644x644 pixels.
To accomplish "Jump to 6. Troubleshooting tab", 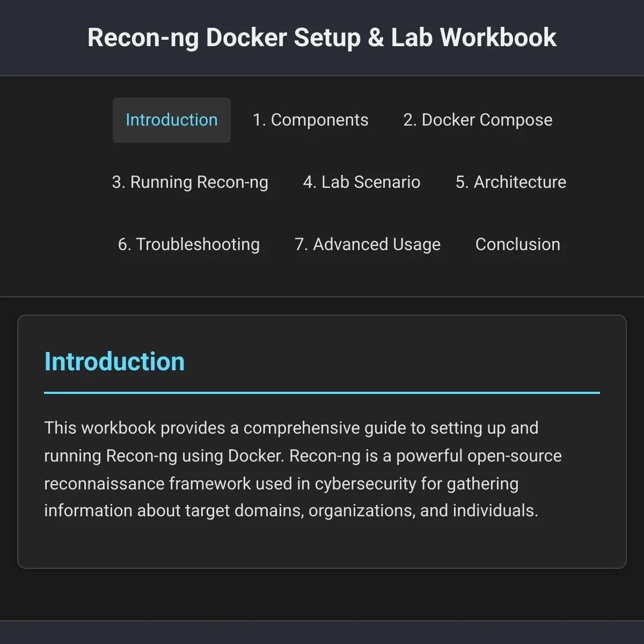I will pos(189,245).
